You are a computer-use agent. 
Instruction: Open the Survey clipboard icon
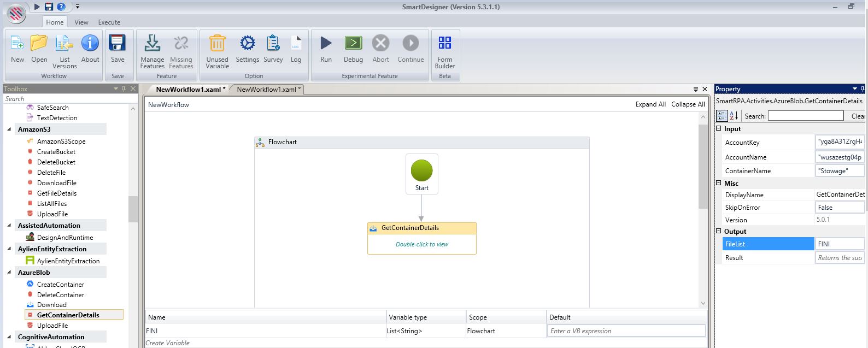pyautogui.click(x=273, y=44)
